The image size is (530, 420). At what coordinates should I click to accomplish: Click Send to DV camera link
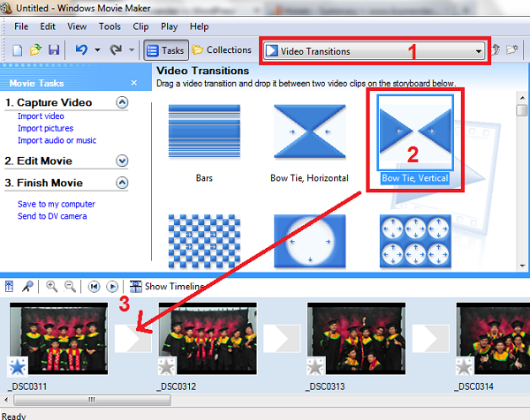(52, 216)
